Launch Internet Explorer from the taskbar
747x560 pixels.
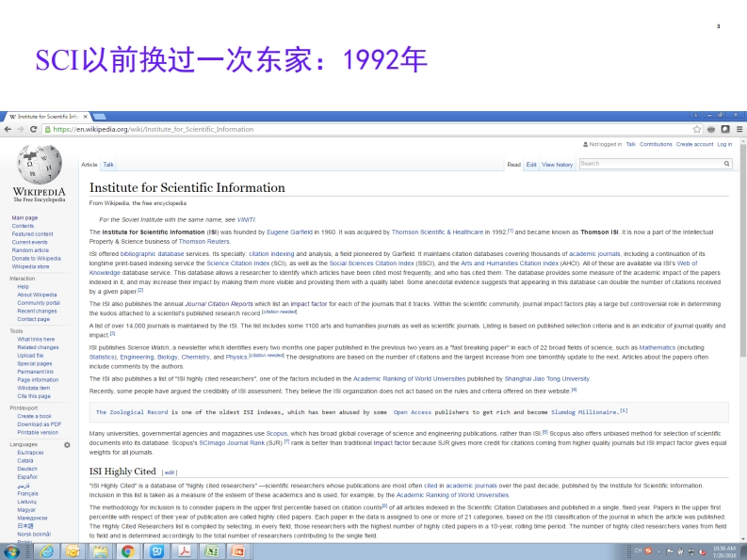pyautogui.click(x=47, y=552)
